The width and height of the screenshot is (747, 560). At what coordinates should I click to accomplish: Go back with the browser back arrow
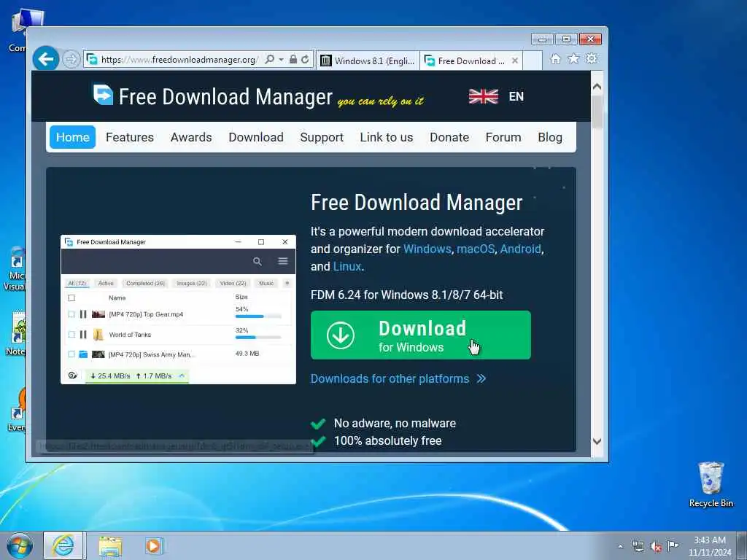(x=46, y=59)
